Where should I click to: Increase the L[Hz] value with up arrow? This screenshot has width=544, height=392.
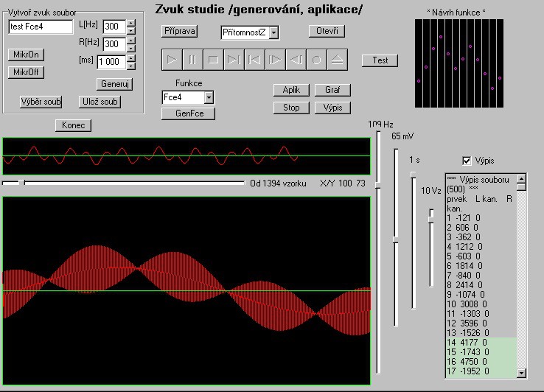click(131, 22)
